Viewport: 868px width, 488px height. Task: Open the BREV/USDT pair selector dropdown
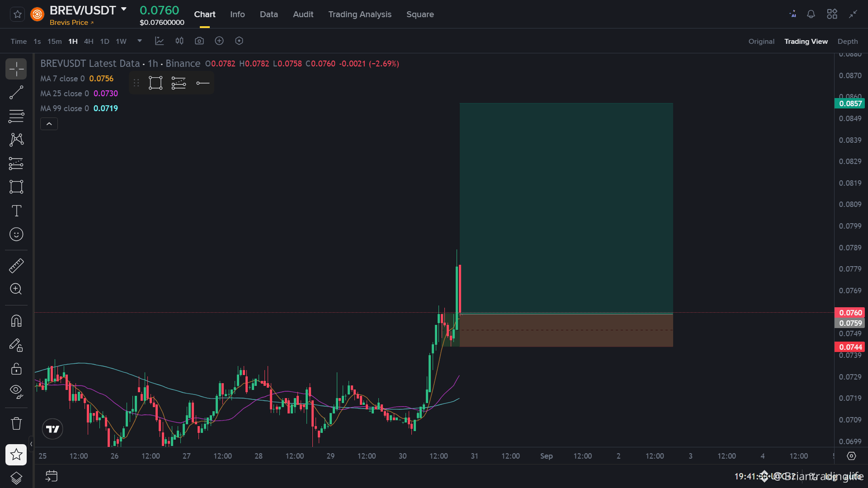[124, 9]
